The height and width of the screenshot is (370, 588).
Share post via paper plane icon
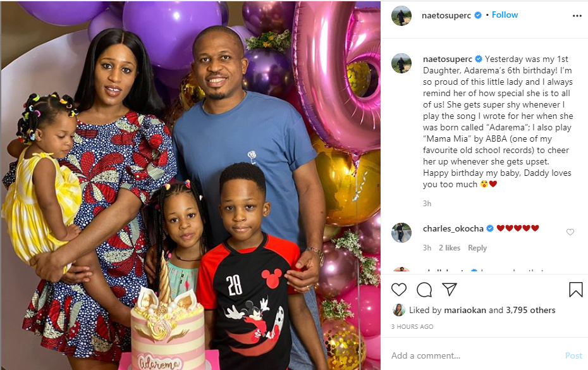tap(450, 289)
